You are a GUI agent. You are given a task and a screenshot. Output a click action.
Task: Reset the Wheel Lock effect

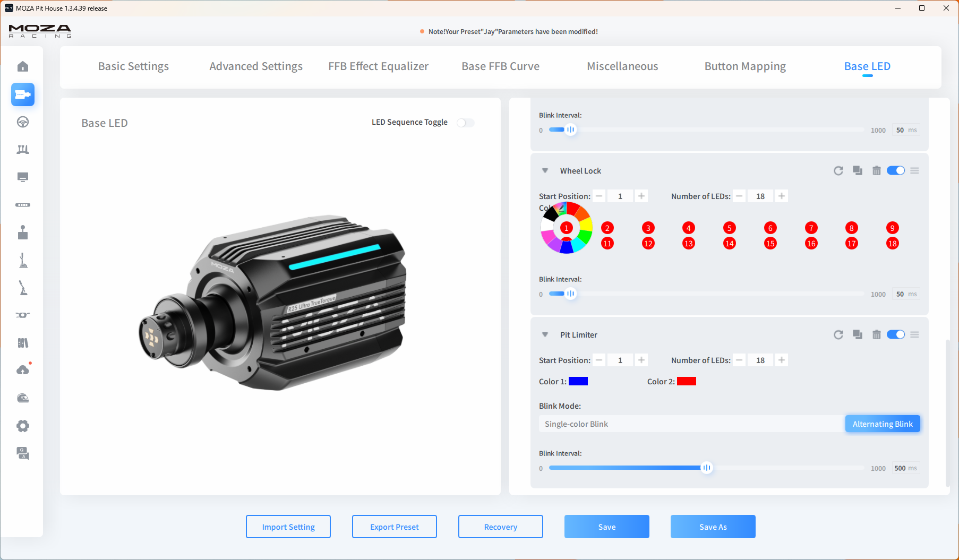click(x=838, y=171)
